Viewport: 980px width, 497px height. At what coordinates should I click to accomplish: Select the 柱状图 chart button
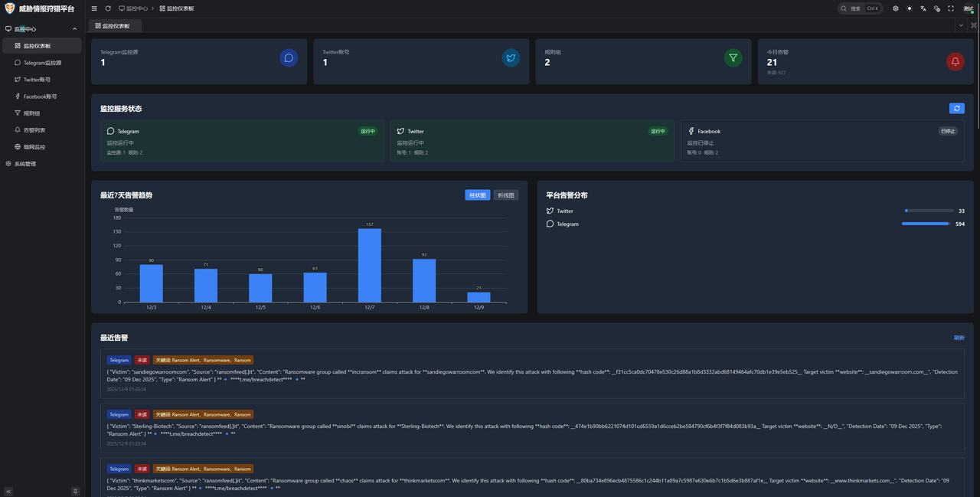tap(477, 195)
